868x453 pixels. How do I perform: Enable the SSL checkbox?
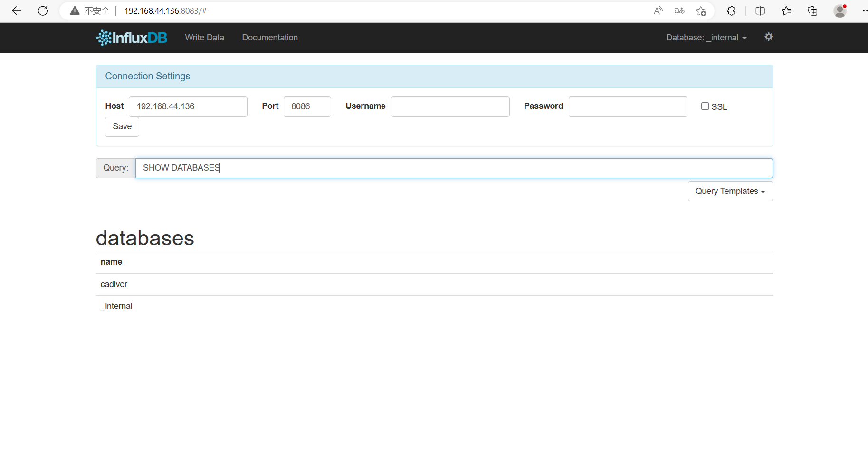coord(705,106)
